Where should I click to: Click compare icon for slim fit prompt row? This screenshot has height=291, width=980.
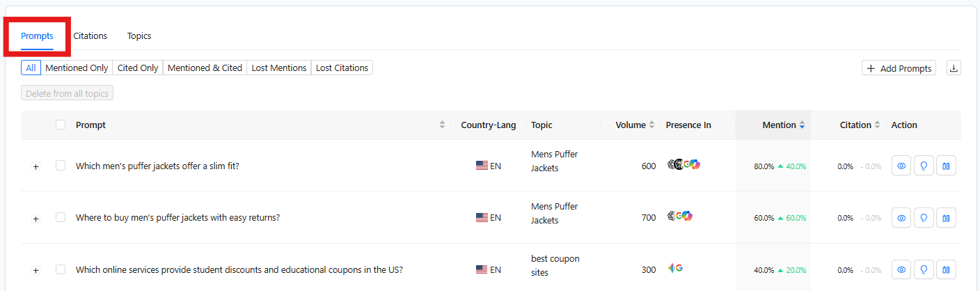coord(946,166)
